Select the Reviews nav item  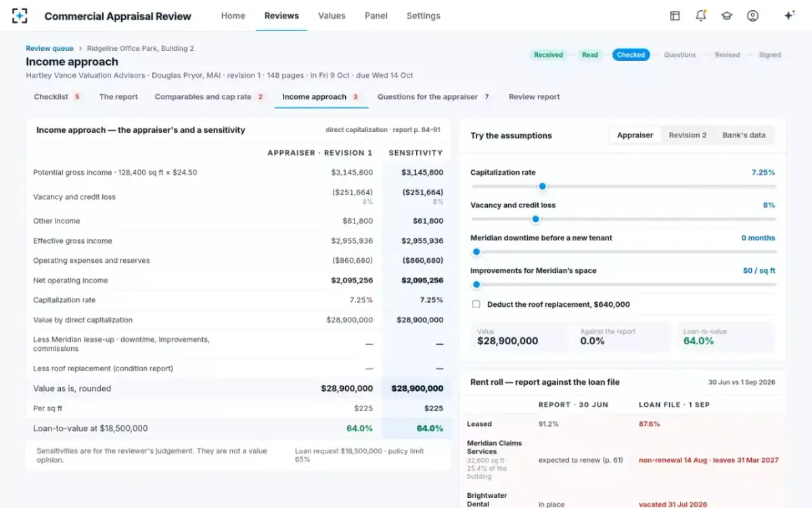pos(281,16)
